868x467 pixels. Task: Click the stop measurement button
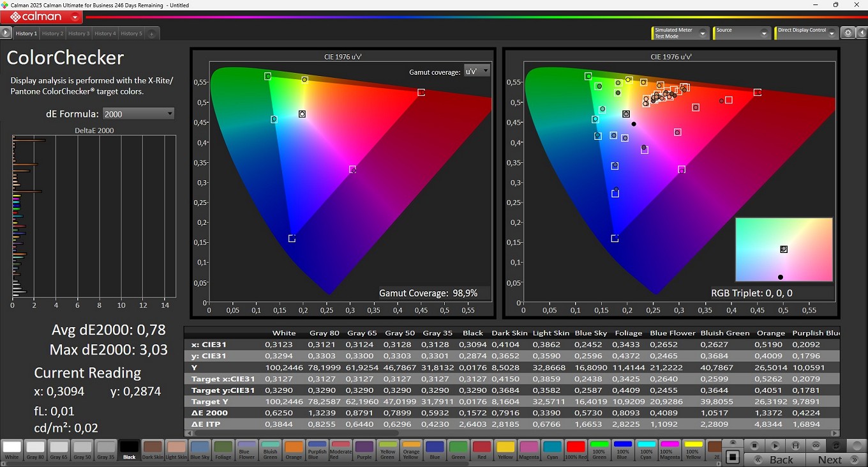pyautogui.click(x=754, y=445)
